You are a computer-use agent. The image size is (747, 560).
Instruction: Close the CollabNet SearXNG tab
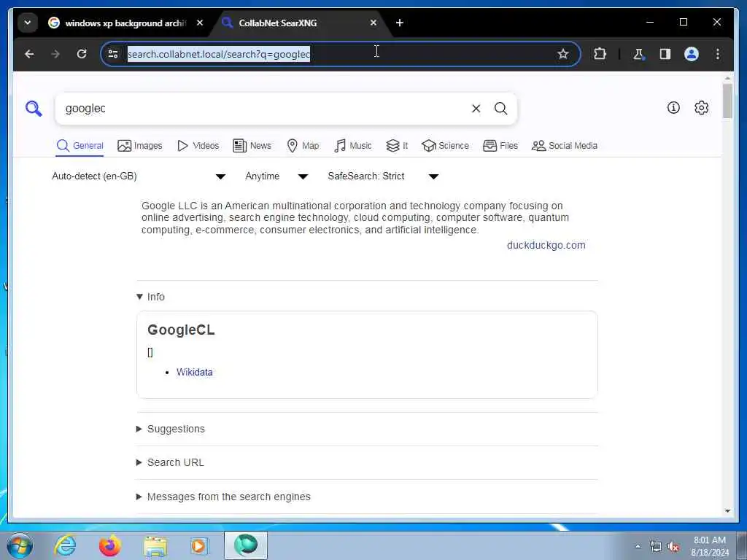pyautogui.click(x=373, y=23)
